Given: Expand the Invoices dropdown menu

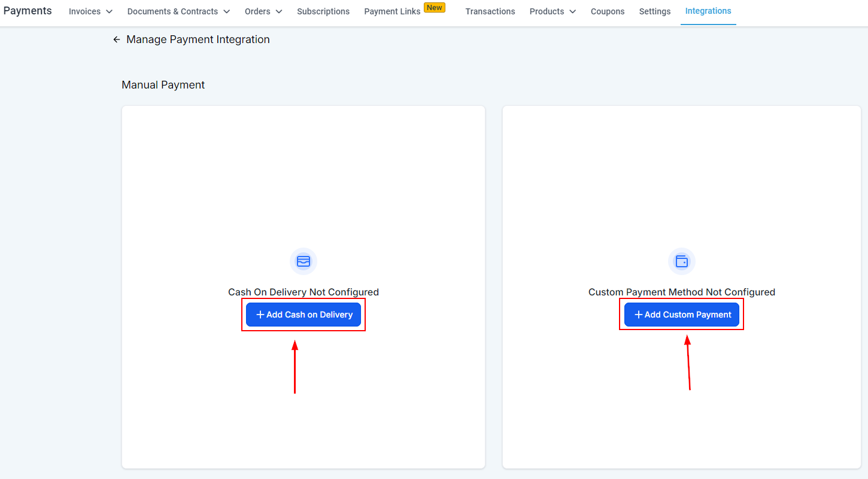Looking at the screenshot, I should (x=90, y=11).
